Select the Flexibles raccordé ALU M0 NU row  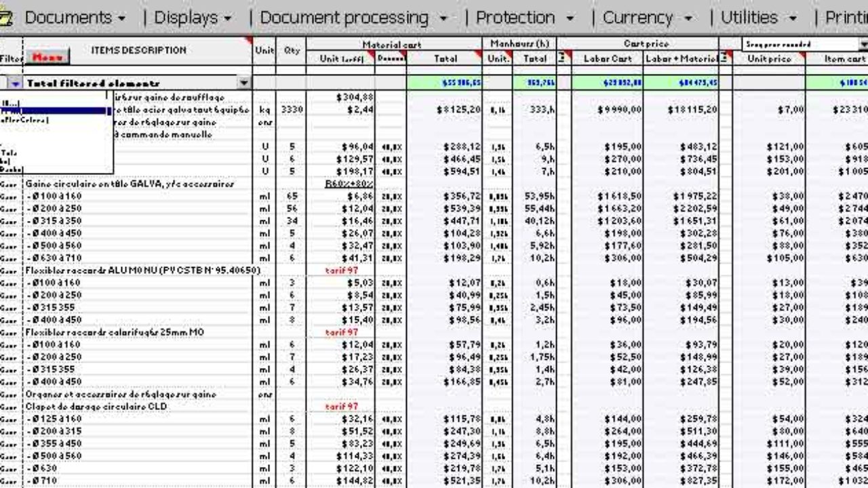[142, 270]
